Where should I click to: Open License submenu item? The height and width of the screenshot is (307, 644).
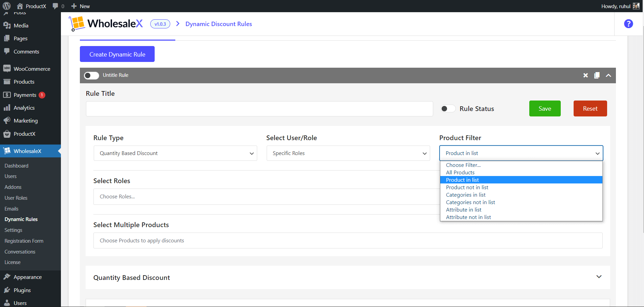coord(13,262)
